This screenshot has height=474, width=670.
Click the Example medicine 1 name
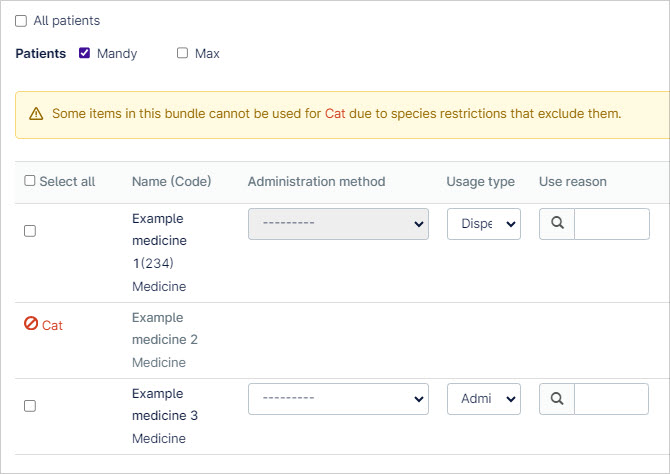point(159,241)
